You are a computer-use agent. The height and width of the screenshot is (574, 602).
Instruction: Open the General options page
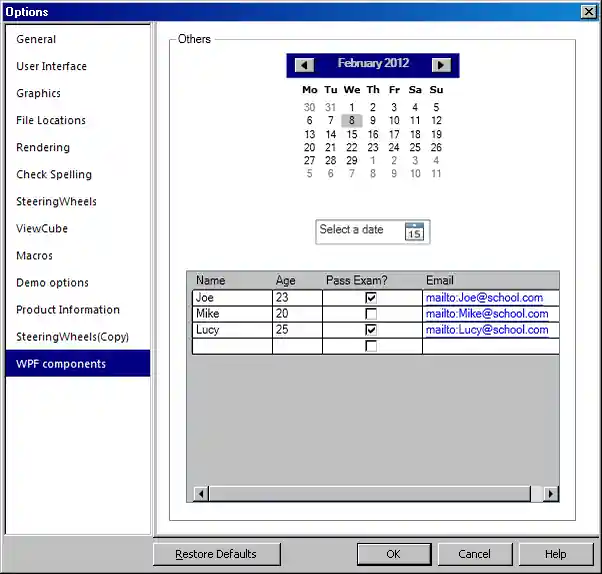(36, 40)
